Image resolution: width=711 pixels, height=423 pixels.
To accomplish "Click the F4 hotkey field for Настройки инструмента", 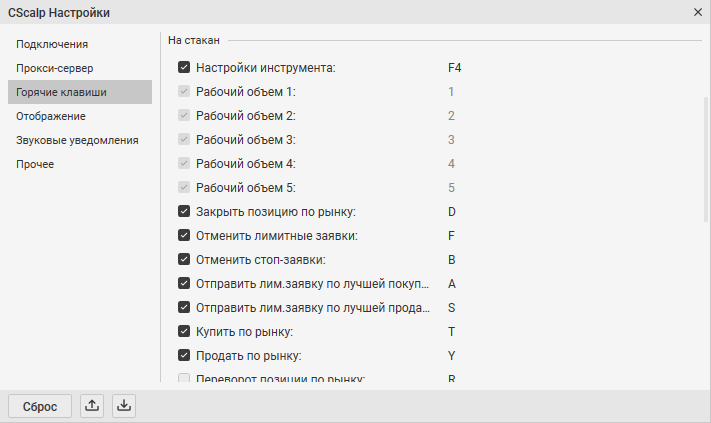I will 454,68.
